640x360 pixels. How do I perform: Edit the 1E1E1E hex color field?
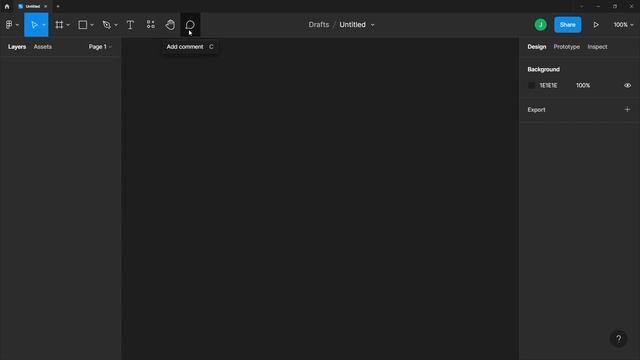(548, 85)
